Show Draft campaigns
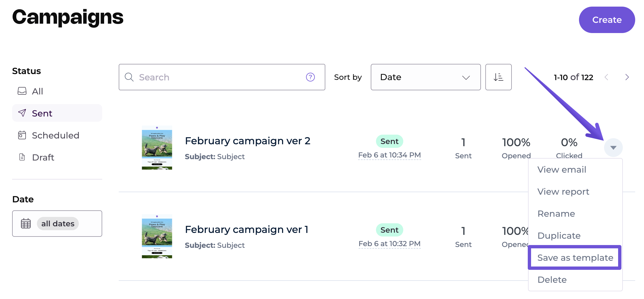644x299 pixels. [x=43, y=157]
